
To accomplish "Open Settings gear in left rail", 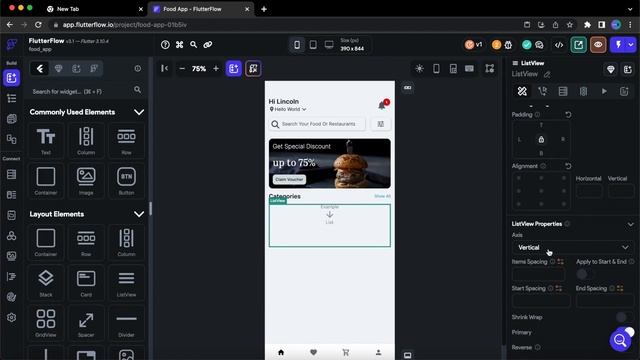I will point(11,317).
